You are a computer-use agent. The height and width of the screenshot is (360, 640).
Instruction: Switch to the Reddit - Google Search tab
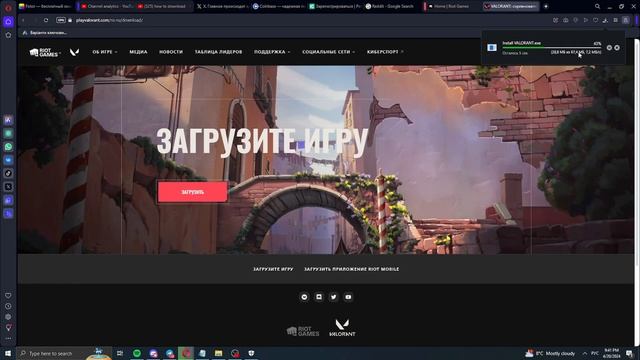[390, 7]
